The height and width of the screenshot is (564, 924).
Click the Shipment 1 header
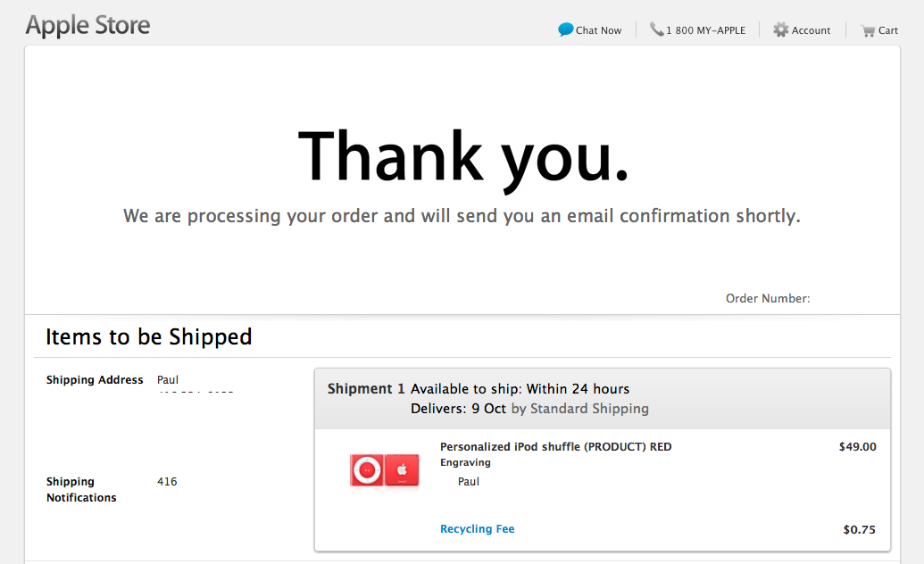(366, 389)
